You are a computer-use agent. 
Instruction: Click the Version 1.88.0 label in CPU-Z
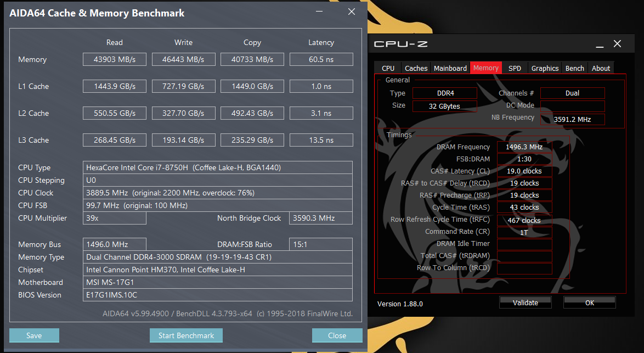point(400,304)
